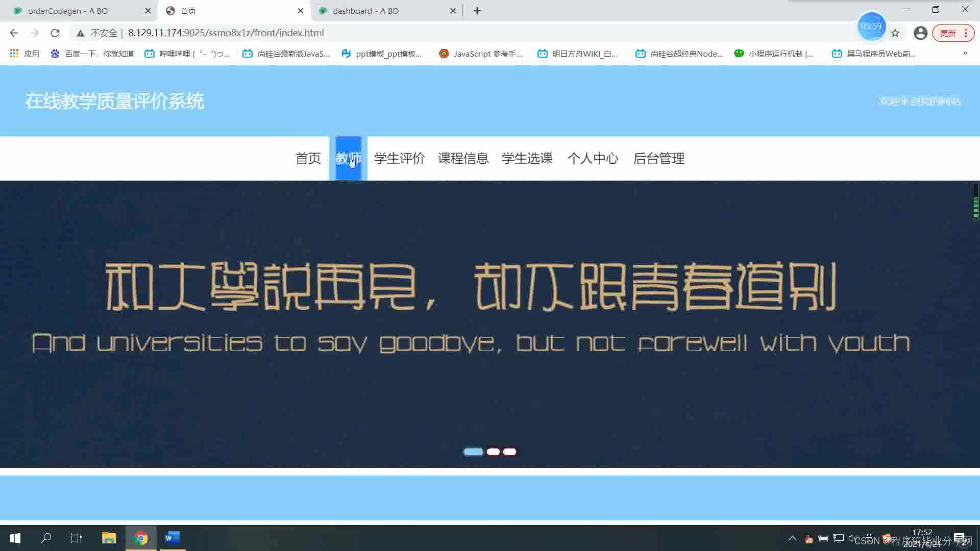
Task: Open Windows search magnifier icon
Action: [46, 538]
